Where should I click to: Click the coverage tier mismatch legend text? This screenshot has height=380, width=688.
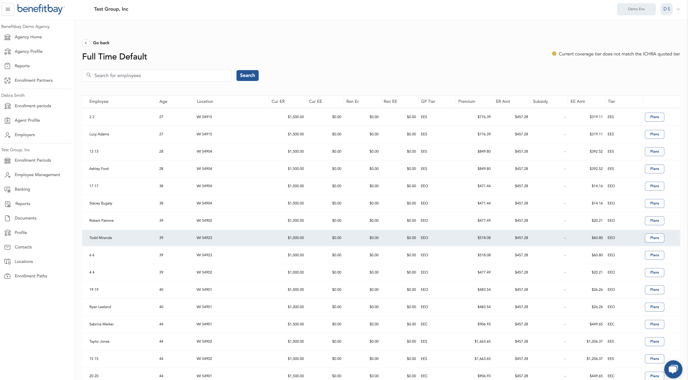[x=619, y=54]
